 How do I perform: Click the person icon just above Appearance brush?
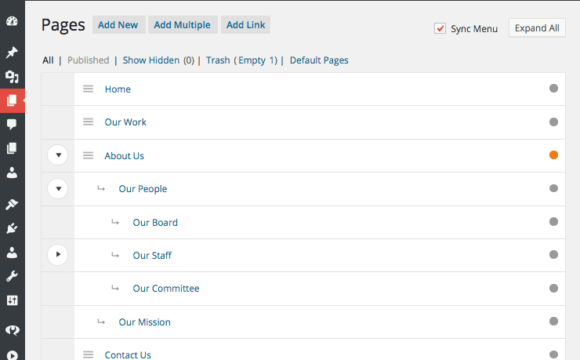pyautogui.click(x=12, y=173)
